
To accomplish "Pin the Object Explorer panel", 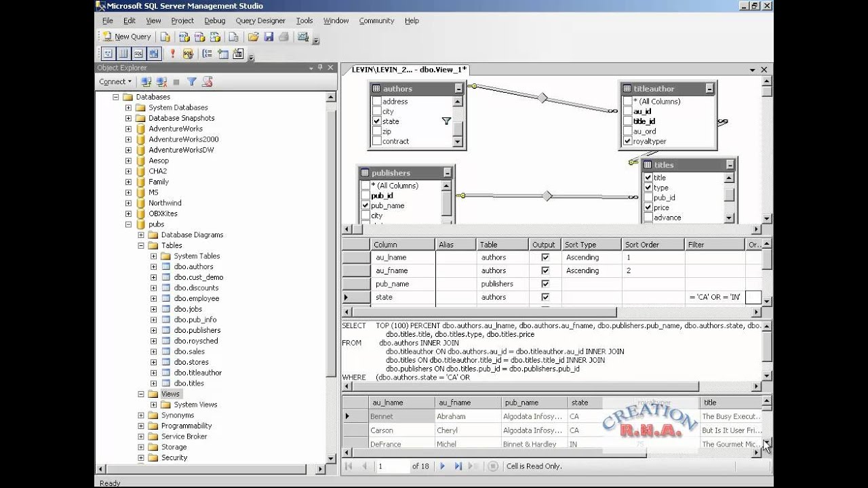I will click(x=320, y=68).
